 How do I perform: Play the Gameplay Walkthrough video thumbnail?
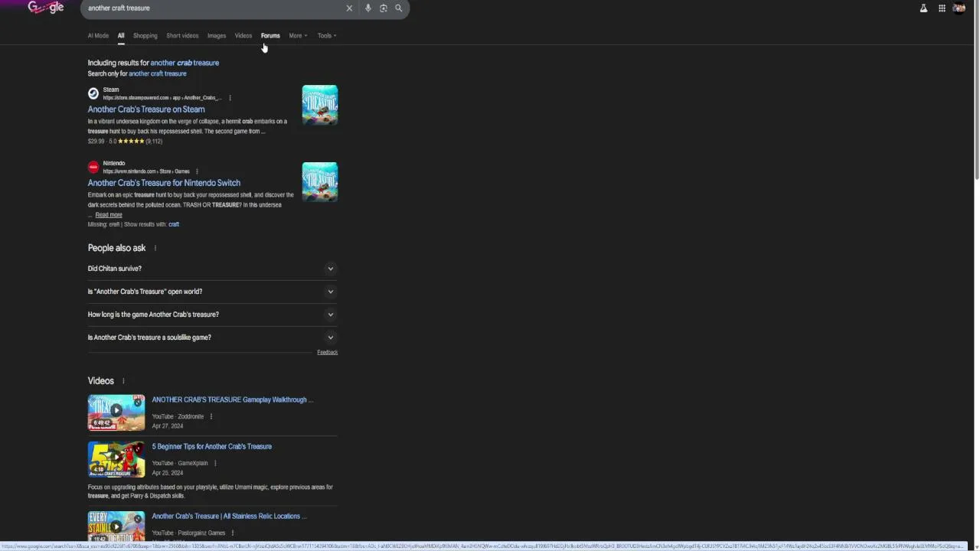pyautogui.click(x=116, y=412)
